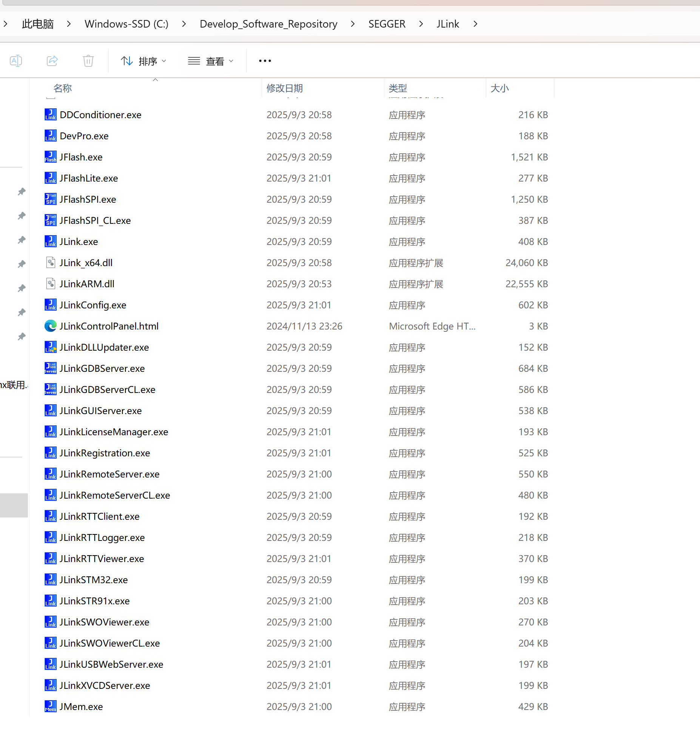The height and width of the screenshot is (733, 700).
Task: Click the JLink_x64.dll file icon
Action: coord(51,263)
